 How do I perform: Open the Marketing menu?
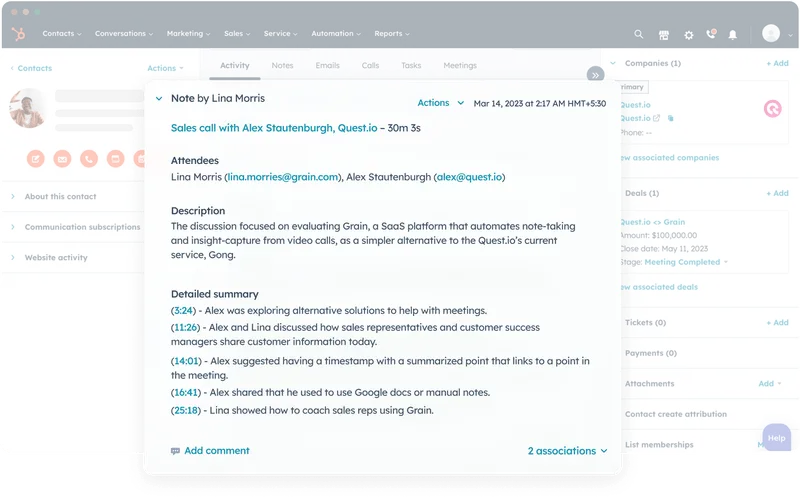tap(188, 34)
